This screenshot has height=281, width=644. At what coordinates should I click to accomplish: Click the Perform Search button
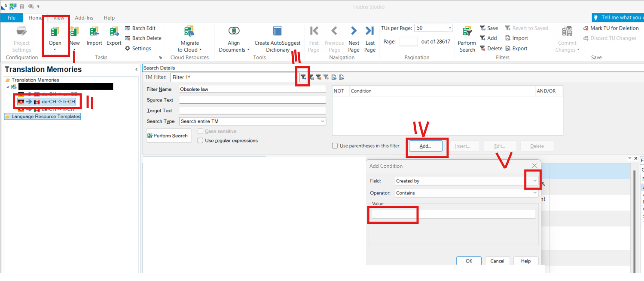(168, 135)
